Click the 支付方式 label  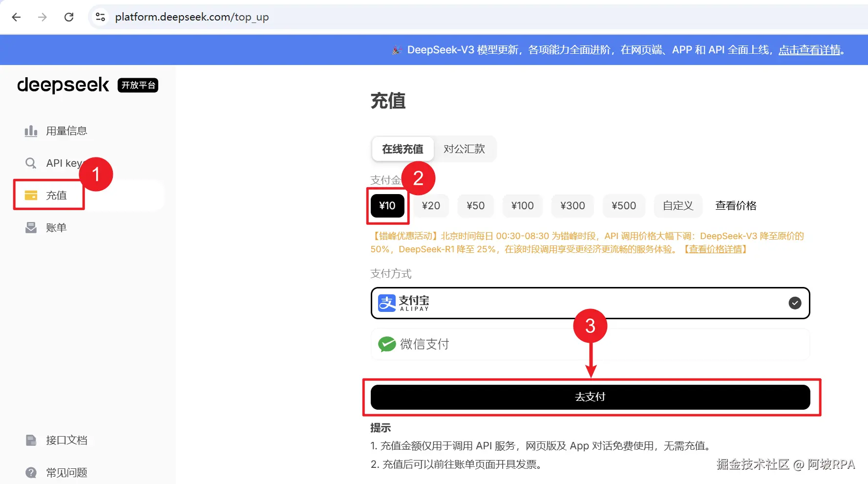tap(391, 274)
